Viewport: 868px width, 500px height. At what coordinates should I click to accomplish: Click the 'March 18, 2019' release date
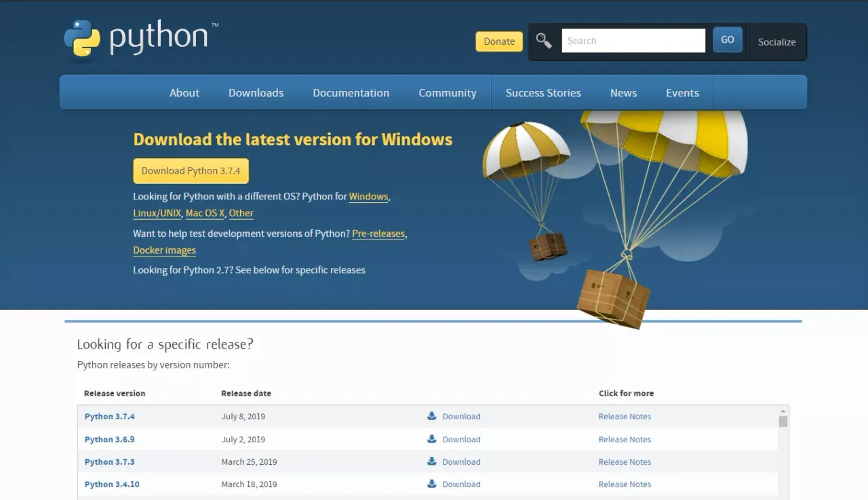(x=249, y=484)
